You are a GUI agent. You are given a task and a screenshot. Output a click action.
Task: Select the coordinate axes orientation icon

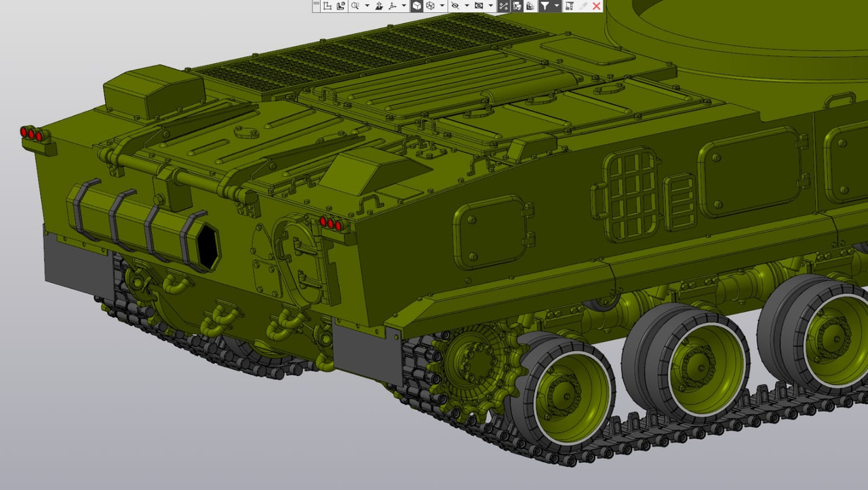click(393, 5)
